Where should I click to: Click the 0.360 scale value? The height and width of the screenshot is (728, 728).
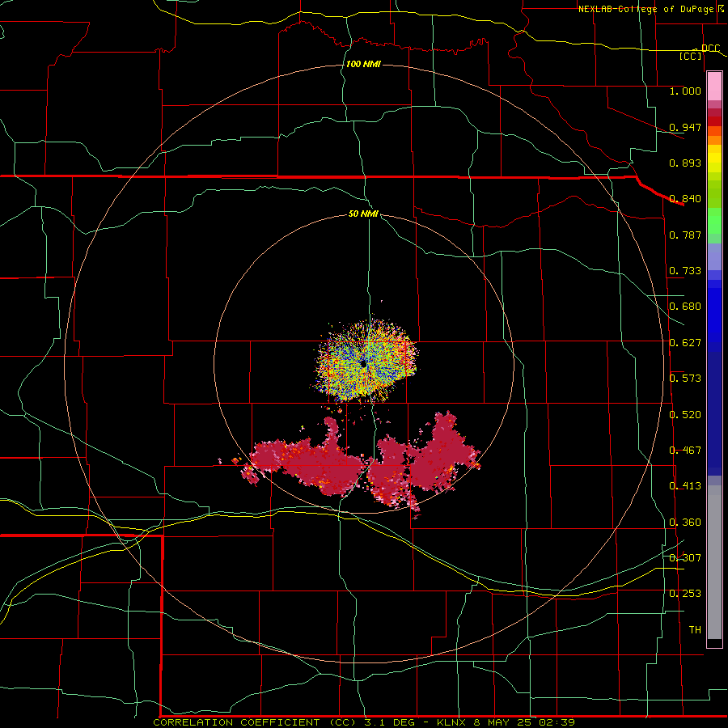pyautogui.click(x=685, y=523)
